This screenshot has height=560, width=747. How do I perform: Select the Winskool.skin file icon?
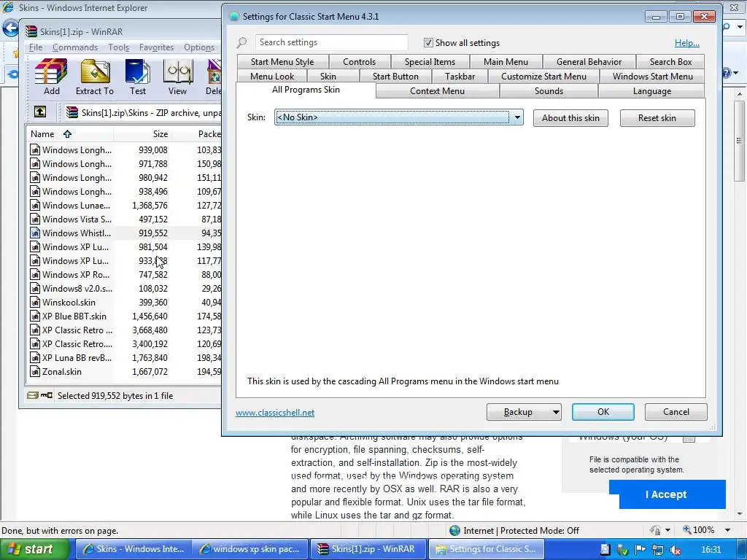[x=35, y=303]
